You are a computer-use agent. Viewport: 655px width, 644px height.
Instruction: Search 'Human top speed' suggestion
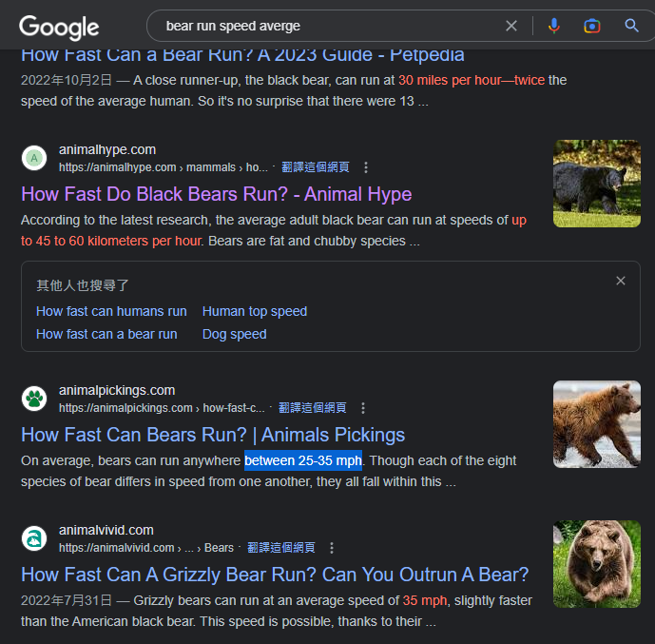coord(255,311)
